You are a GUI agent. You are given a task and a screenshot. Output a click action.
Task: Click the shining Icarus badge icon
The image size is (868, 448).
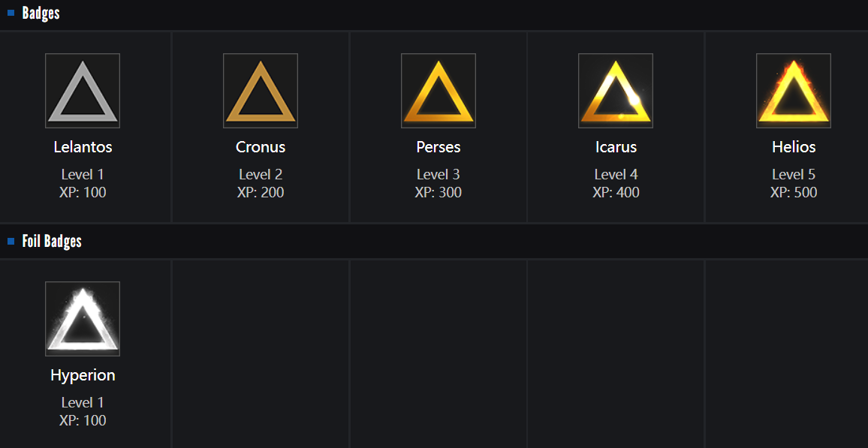click(616, 91)
